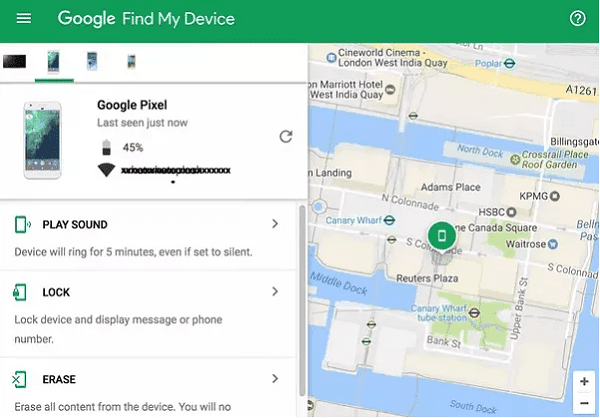Viewport: 600px width, 418px height.
Task: Click 'Device will ring for 5 minutes' description
Action: pos(134,252)
